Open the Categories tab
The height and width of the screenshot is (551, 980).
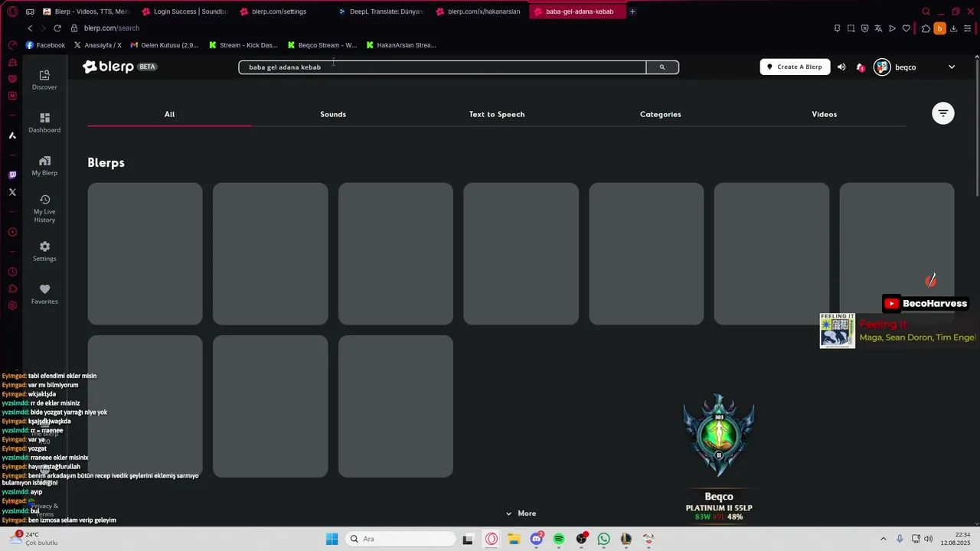click(661, 114)
